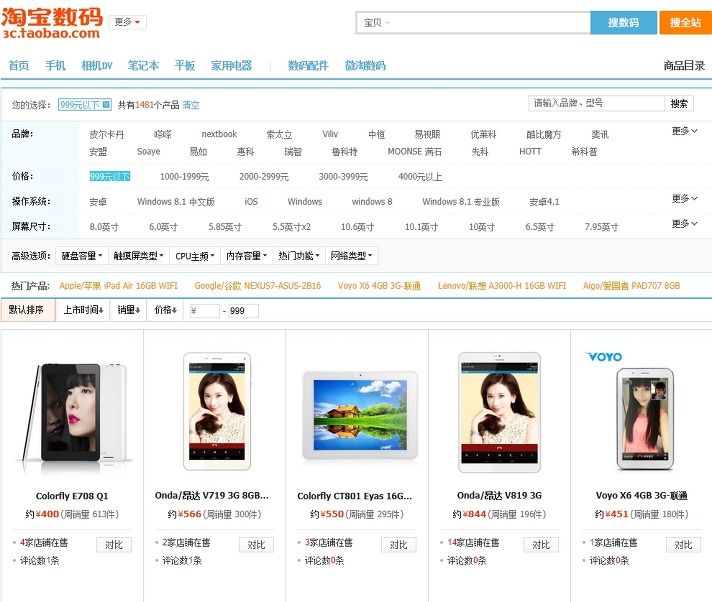The width and height of the screenshot is (712, 602).
Task: Select price range 1000-1999元
Action: [x=184, y=176]
